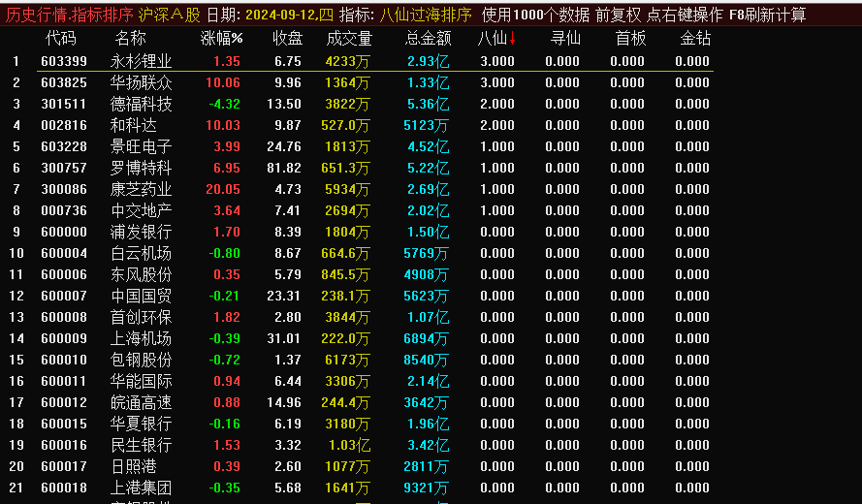Click row number 21

[x=16, y=488]
